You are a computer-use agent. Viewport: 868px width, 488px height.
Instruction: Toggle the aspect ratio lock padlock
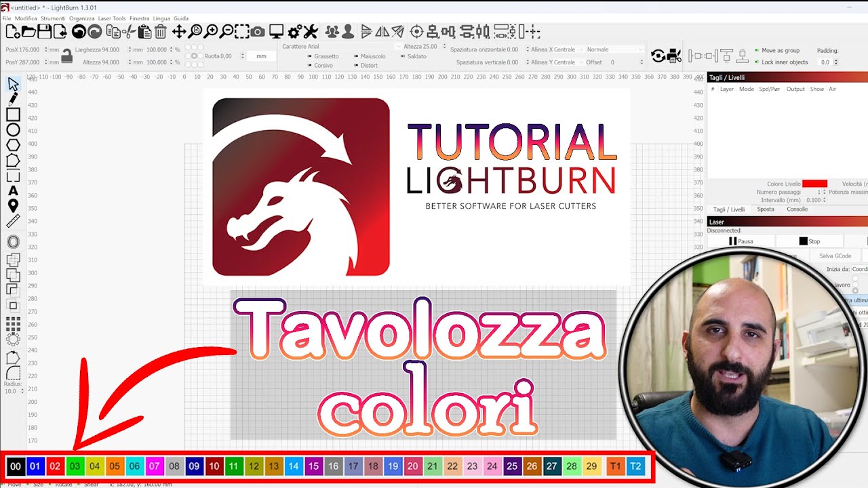[66, 56]
